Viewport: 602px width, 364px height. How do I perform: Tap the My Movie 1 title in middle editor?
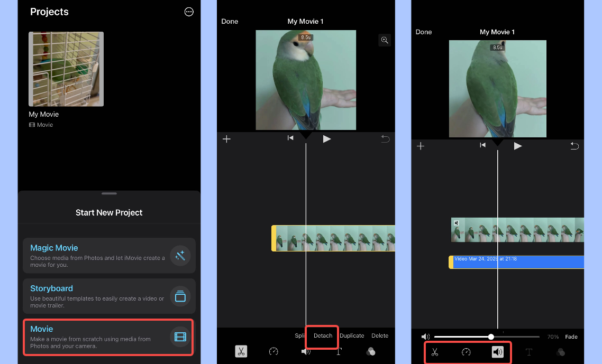[x=306, y=22]
